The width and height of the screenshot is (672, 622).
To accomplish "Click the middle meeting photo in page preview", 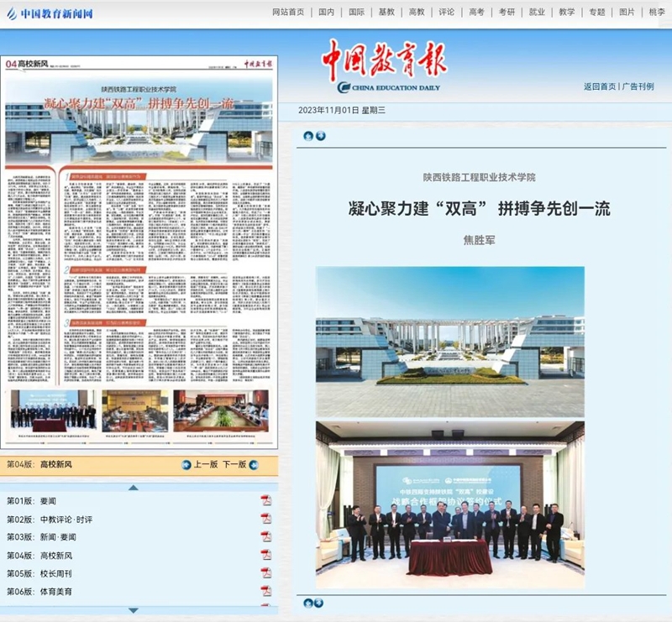I will pos(135,410).
